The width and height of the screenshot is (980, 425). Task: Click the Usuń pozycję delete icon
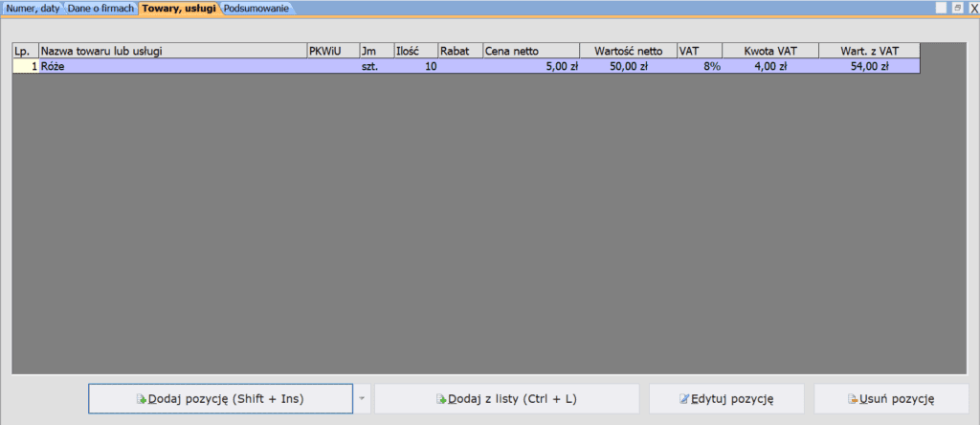pos(852,398)
